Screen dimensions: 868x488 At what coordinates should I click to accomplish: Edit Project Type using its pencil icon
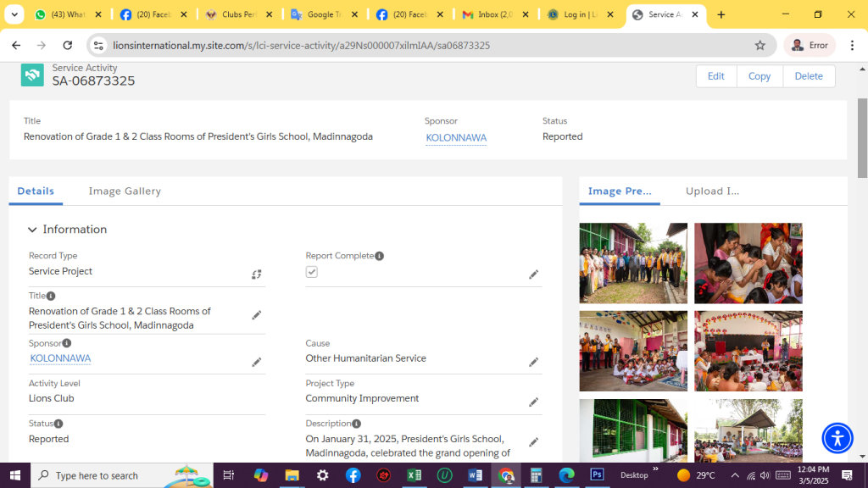[x=534, y=402]
